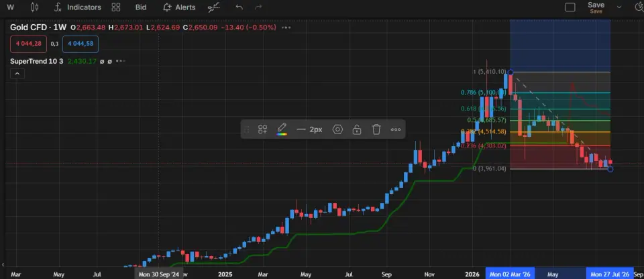
Task: Open more options next to Gold CFD values
Action: 286,27
